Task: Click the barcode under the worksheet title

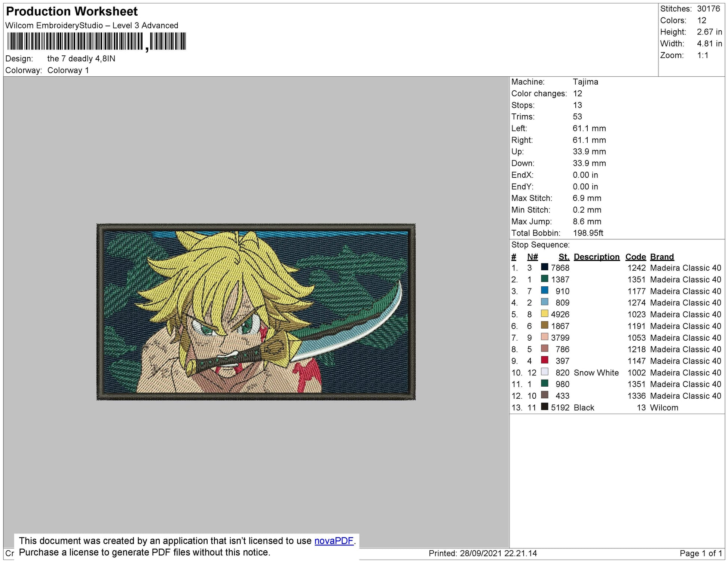Action: pos(96,41)
